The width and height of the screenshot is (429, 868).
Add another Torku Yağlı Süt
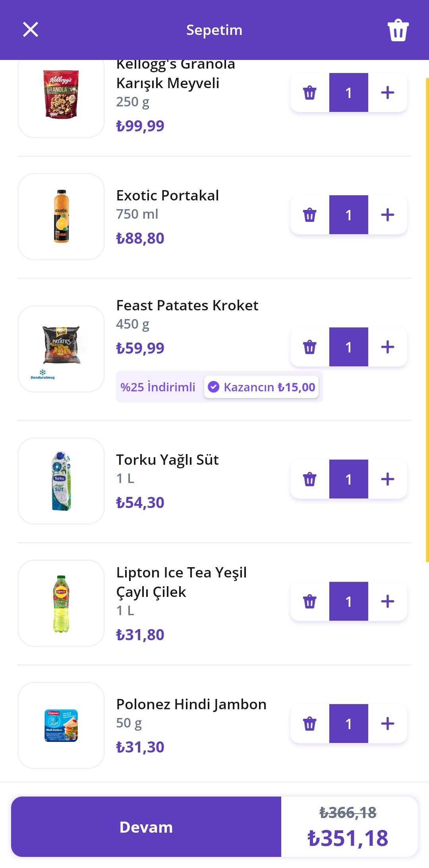[388, 479]
